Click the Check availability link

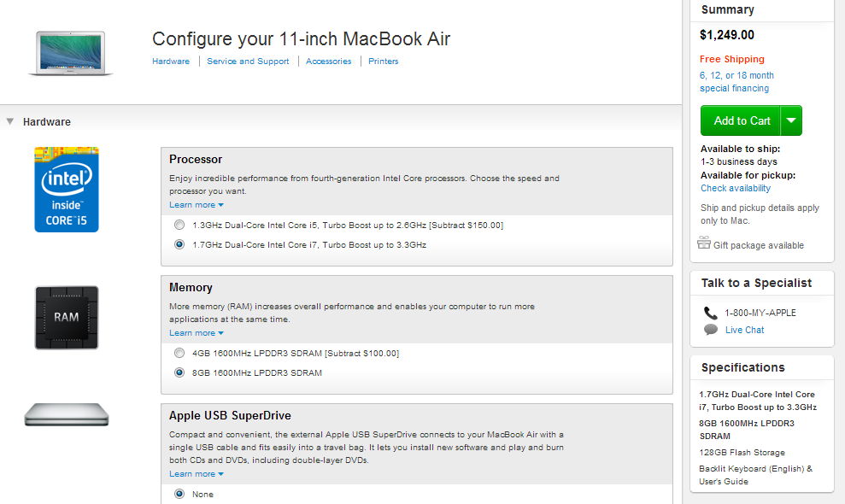coord(736,188)
